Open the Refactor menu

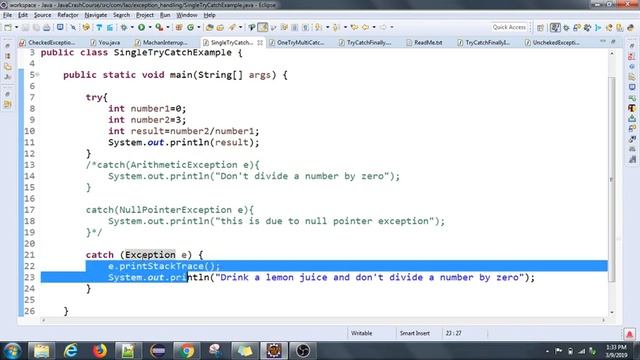tap(68, 15)
